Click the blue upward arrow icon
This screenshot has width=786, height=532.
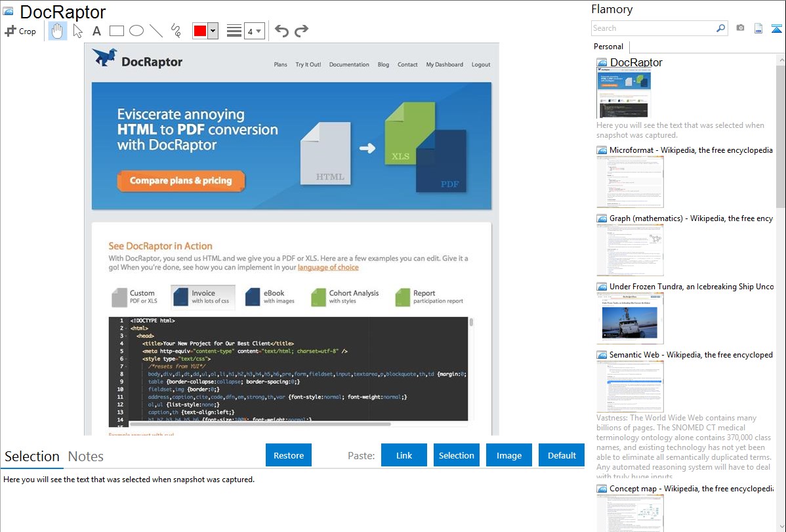[x=776, y=28]
